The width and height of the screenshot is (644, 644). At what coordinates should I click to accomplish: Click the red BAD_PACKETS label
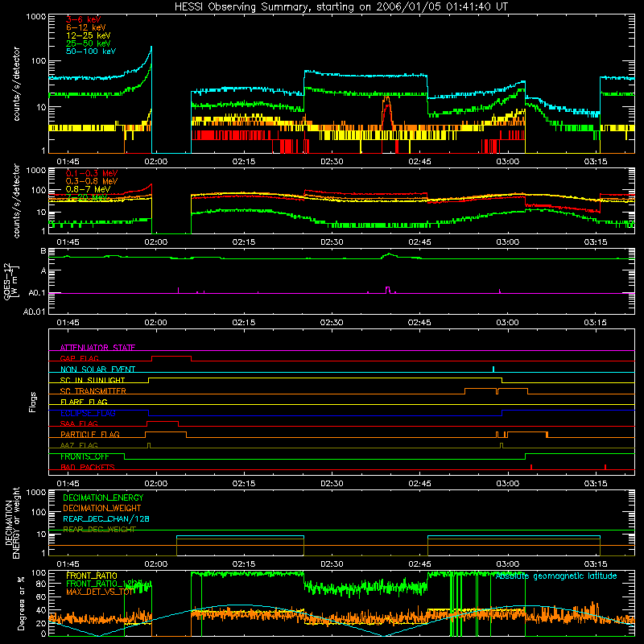click(88, 467)
